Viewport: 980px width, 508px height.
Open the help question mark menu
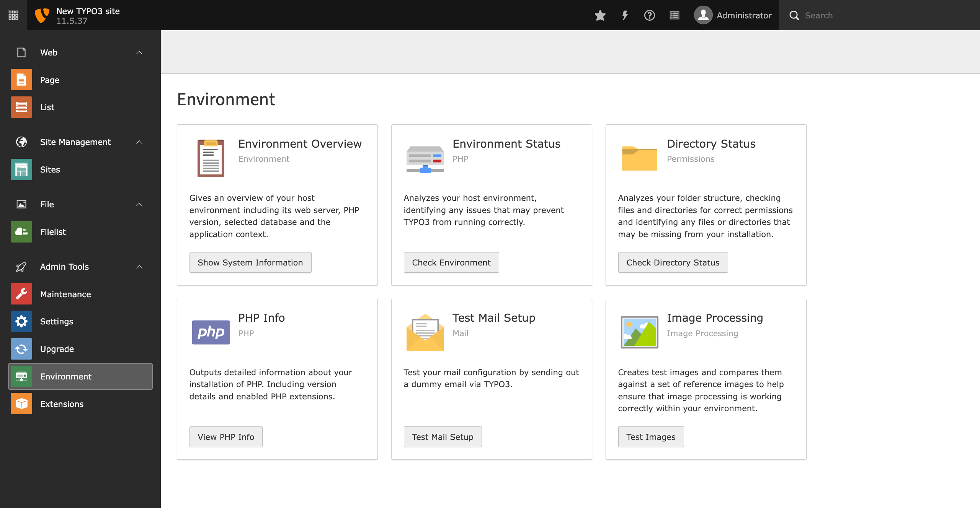click(650, 15)
